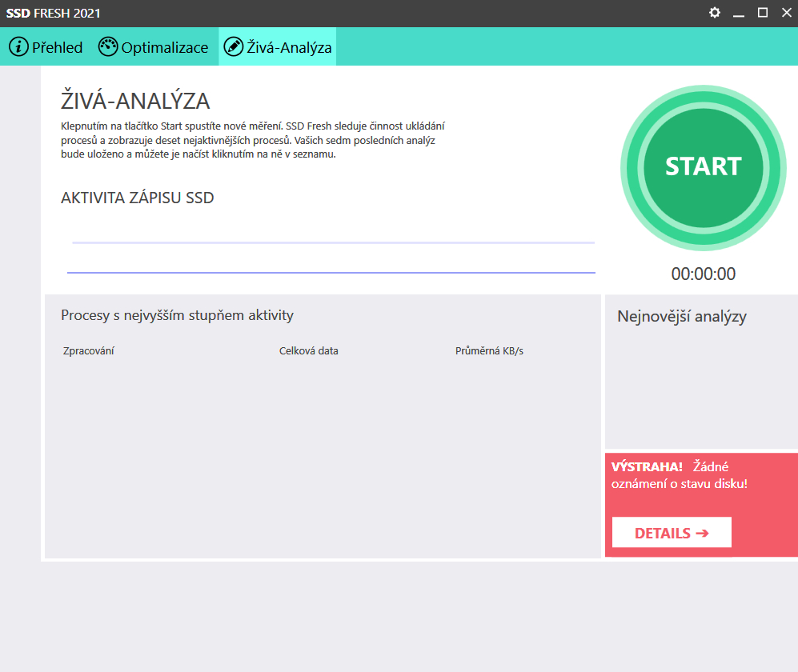Click the VÝSTRAHA! warning text

coord(647,466)
